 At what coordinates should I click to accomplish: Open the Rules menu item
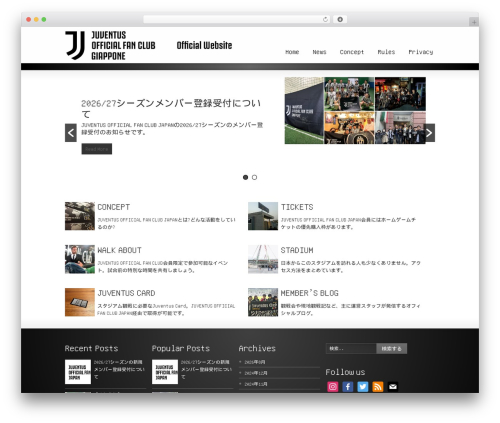(386, 52)
